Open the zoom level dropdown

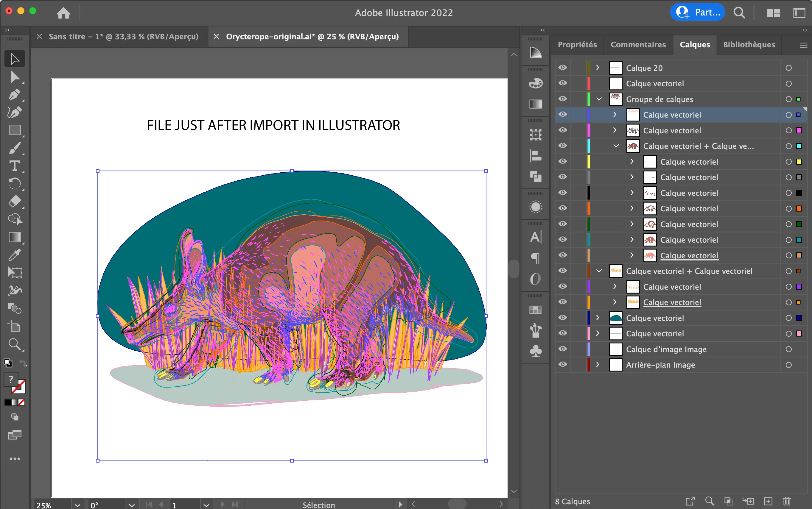click(x=77, y=505)
